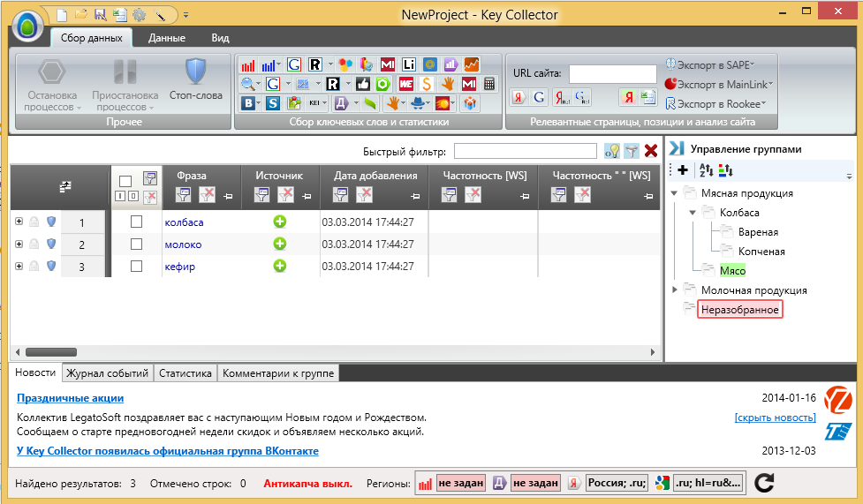The image size is (863, 504).
Task: Click the green plus icon in колбаса row
Action: tap(280, 222)
